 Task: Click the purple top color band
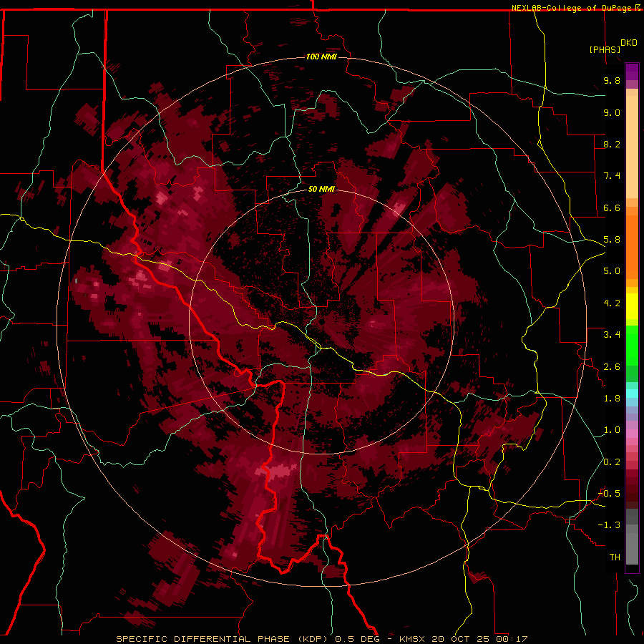tap(632, 72)
